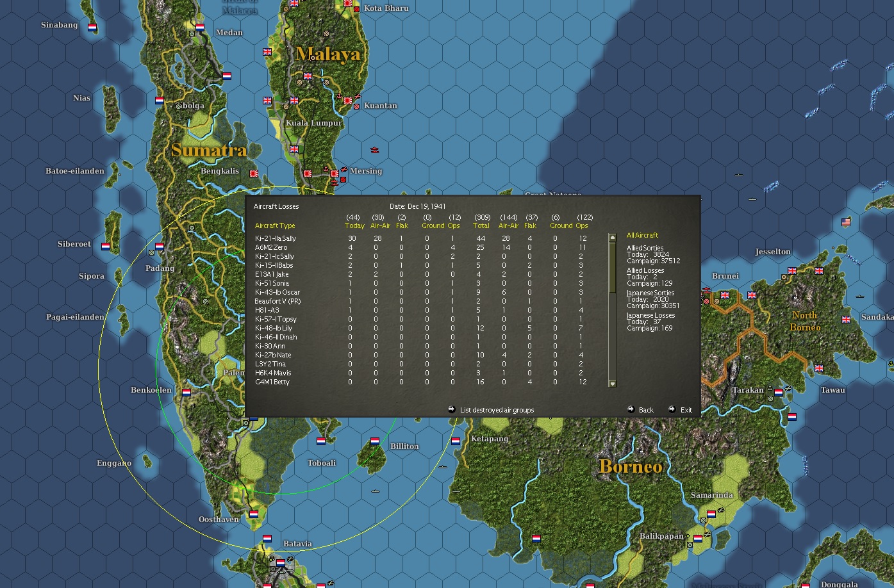Image resolution: width=894 pixels, height=588 pixels.
Task: Click the Dutch flag base at Oosthaven
Action: tap(254, 514)
